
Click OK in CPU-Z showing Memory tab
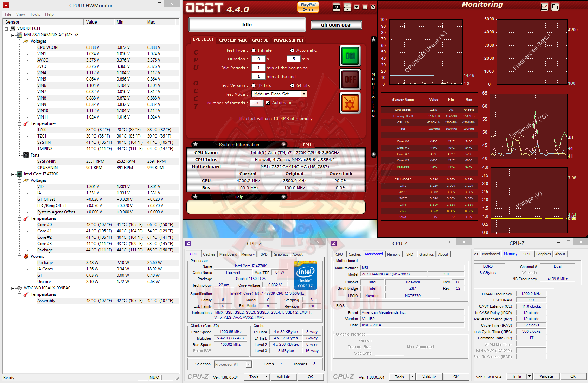(x=573, y=376)
